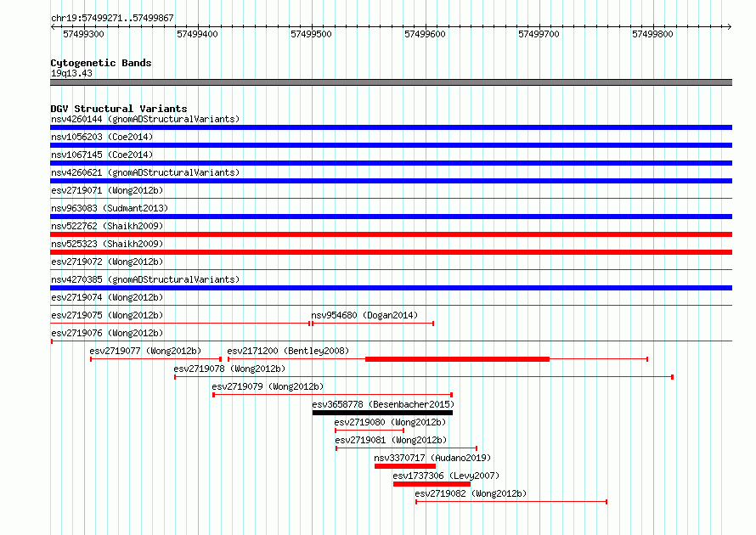Click the blue bar under nsv4260621

391,181
